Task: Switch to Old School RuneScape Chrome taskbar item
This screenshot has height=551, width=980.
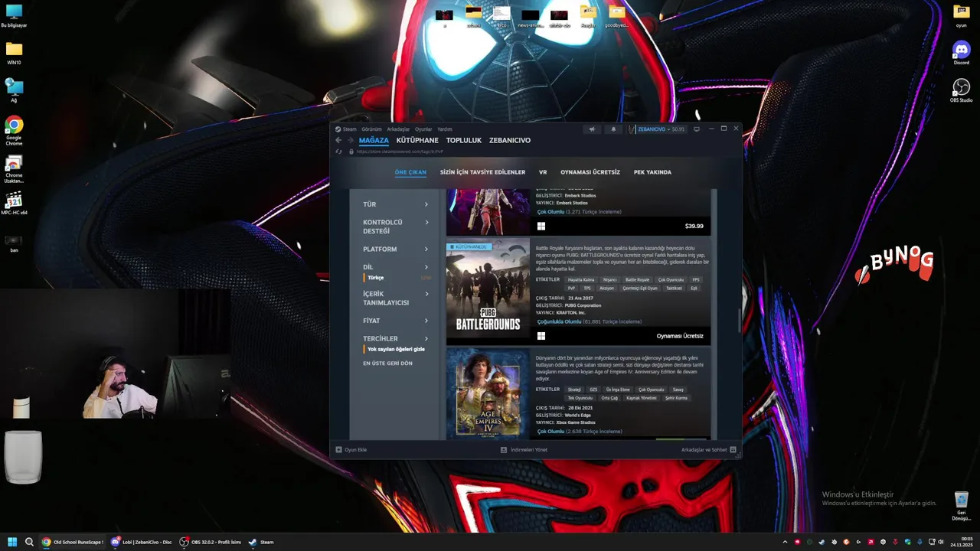Action: [73, 542]
